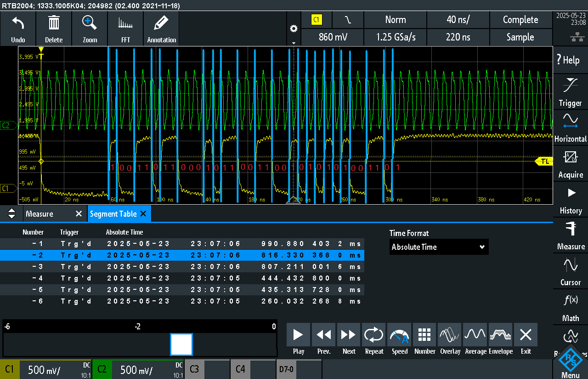Open the Trigger settings icon
Screen dimensions: 588x379
[570, 86]
